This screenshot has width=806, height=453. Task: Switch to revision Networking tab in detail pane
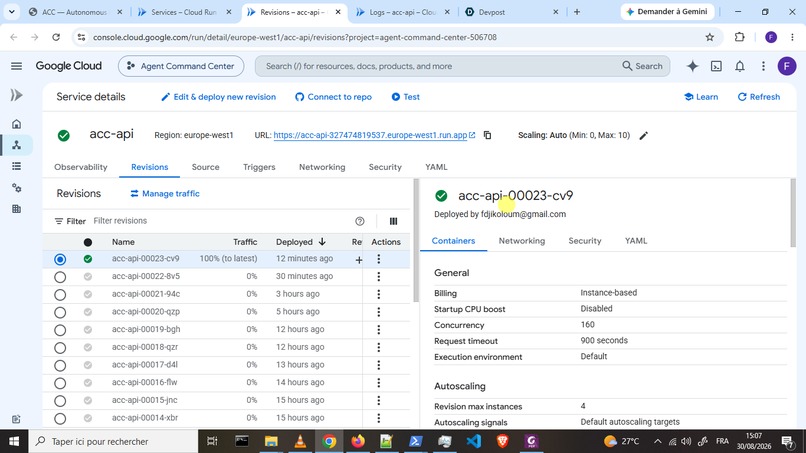[522, 241]
